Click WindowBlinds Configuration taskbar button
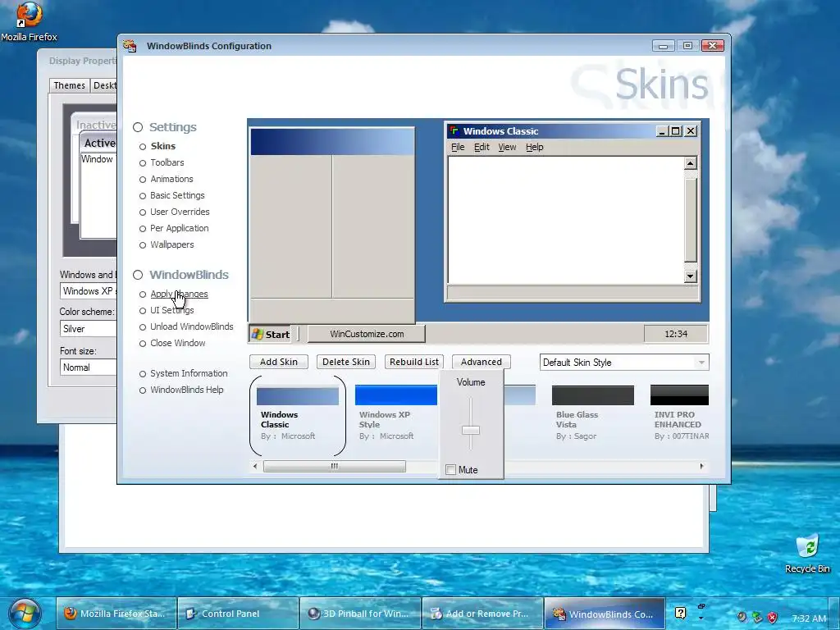Image resolution: width=840 pixels, height=630 pixels. click(x=605, y=614)
